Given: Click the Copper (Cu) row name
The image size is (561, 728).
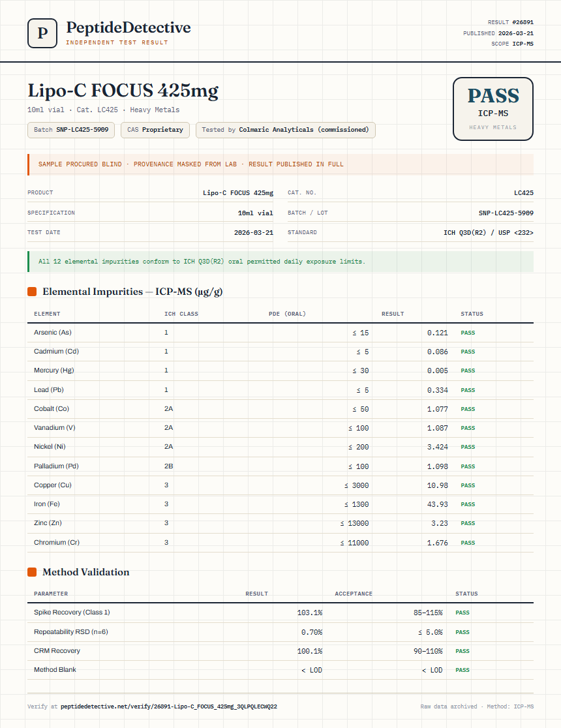Looking at the screenshot, I should pos(52,485).
